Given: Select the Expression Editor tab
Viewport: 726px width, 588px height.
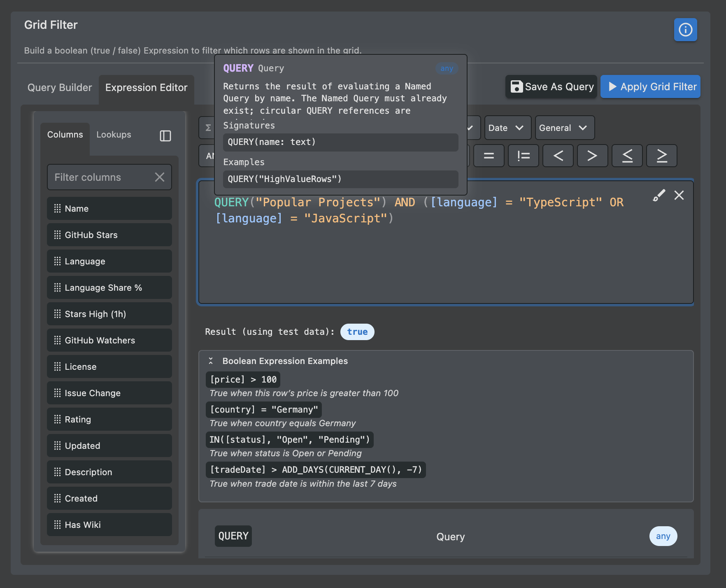Looking at the screenshot, I should [x=147, y=87].
